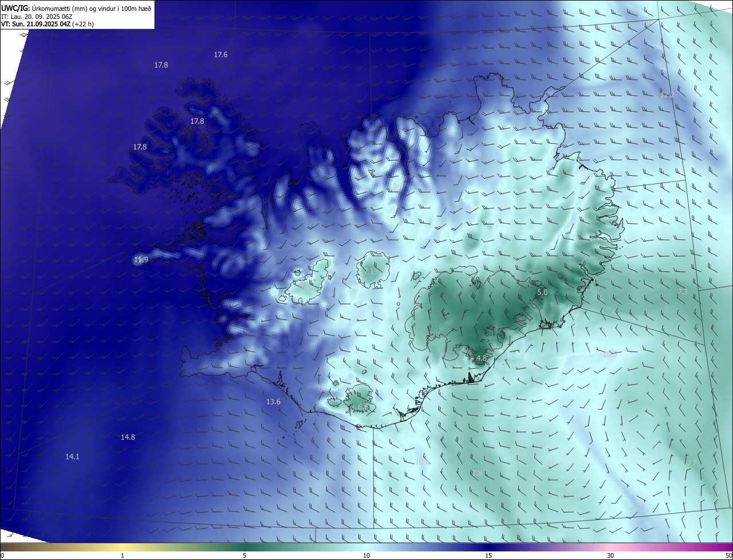
Task: Click the 17.6 value label
Action: 220,55
